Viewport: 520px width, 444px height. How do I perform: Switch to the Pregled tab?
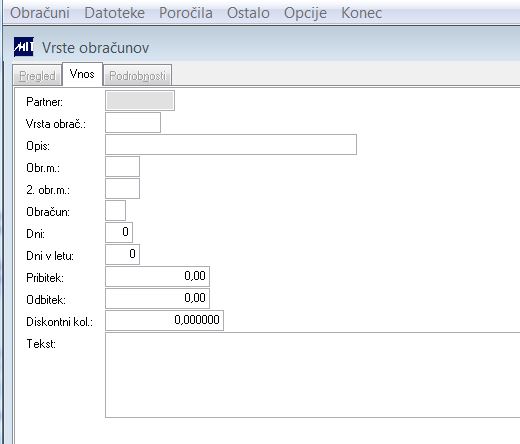37,76
